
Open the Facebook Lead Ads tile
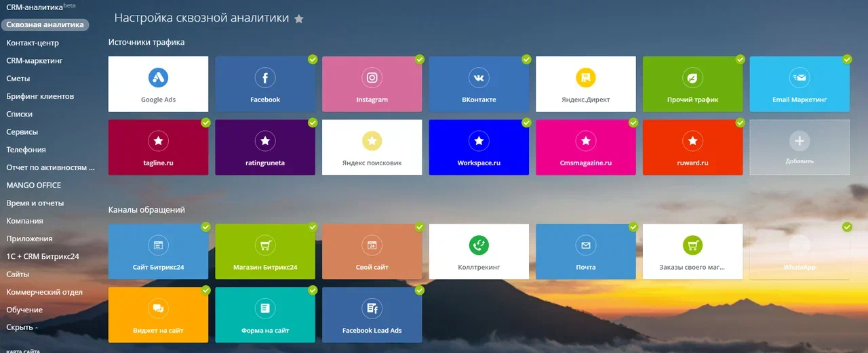coord(372,315)
